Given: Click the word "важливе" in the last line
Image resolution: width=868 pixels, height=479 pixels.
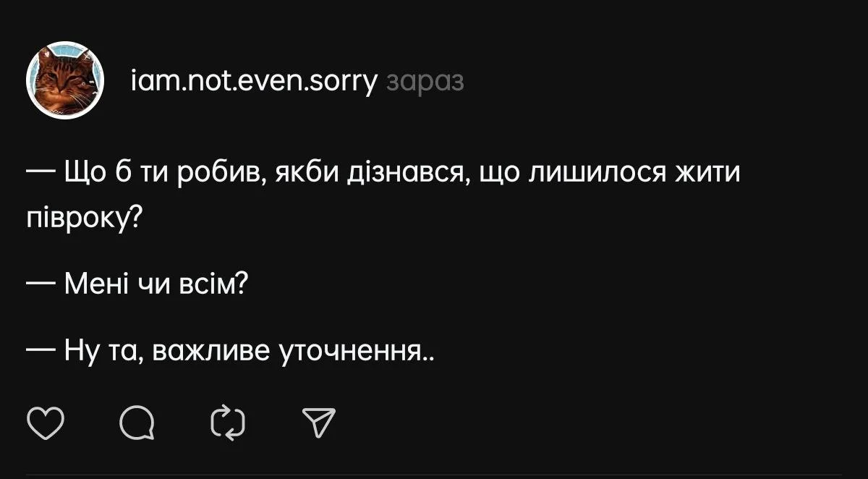Looking at the screenshot, I should [213, 352].
